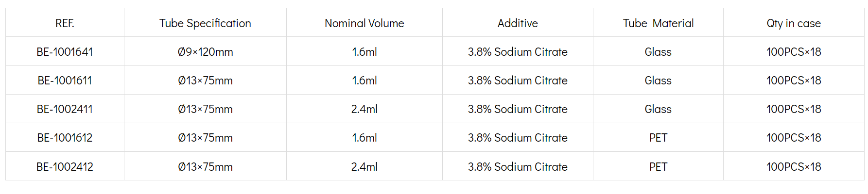Click reference BE-1001612
The width and height of the screenshot is (868, 194).
[65, 138]
